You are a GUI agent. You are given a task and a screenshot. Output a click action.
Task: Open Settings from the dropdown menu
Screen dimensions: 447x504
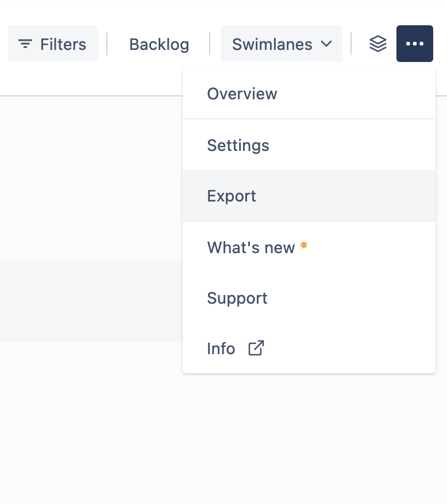tap(309, 145)
